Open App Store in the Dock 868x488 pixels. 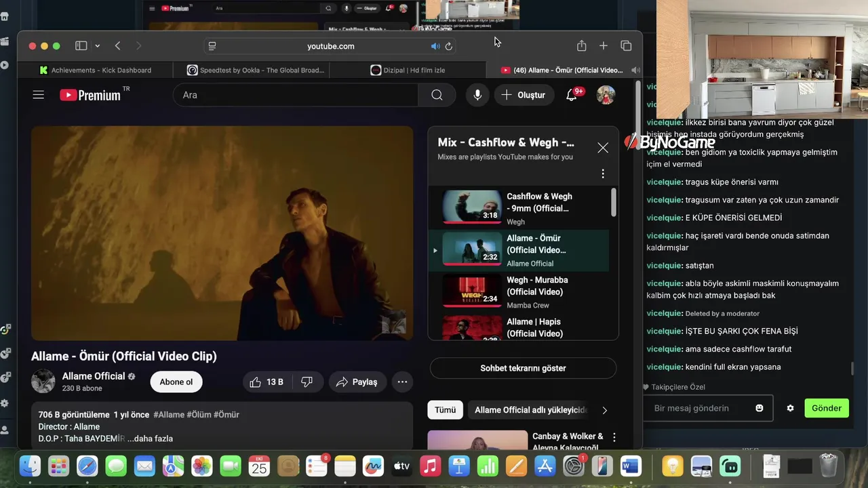tap(545, 466)
